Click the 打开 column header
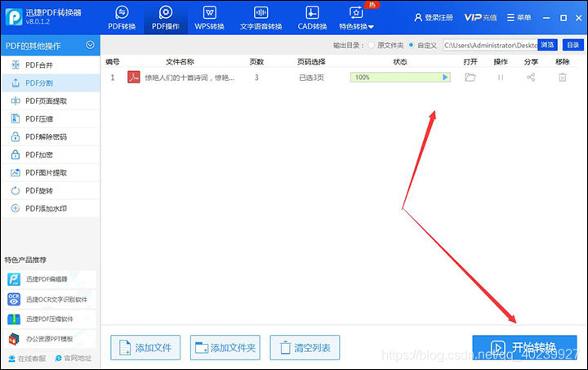Screen dimensions: 588x370 [x=470, y=62]
